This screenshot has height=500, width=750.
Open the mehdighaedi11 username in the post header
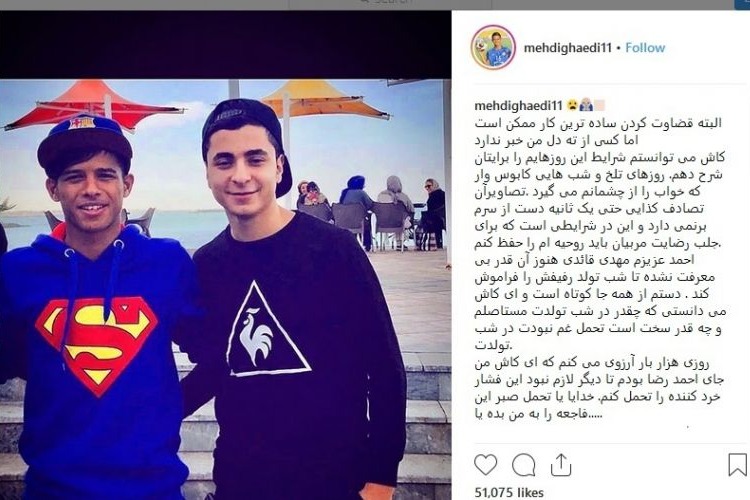tap(567, 48)
